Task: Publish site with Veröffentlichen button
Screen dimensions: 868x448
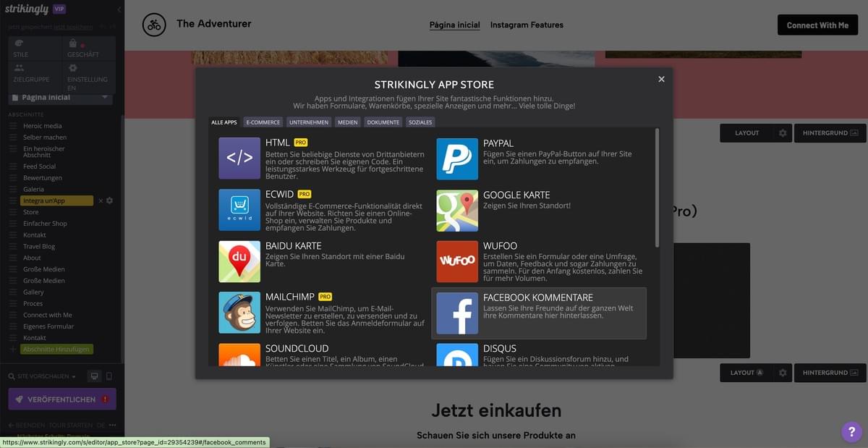Action: click(x=62, y=399)
